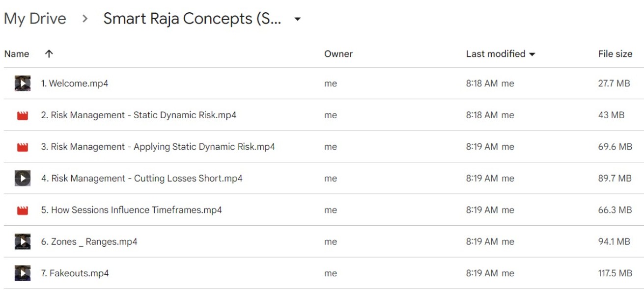Click the red video icon for Static Dynamic Risk file

point(23,116)
